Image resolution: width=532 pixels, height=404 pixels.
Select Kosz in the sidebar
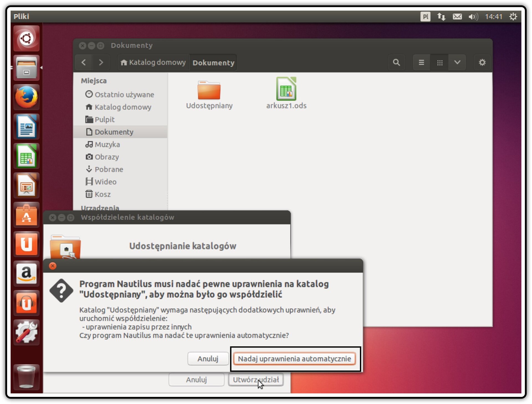click(120, 194)
